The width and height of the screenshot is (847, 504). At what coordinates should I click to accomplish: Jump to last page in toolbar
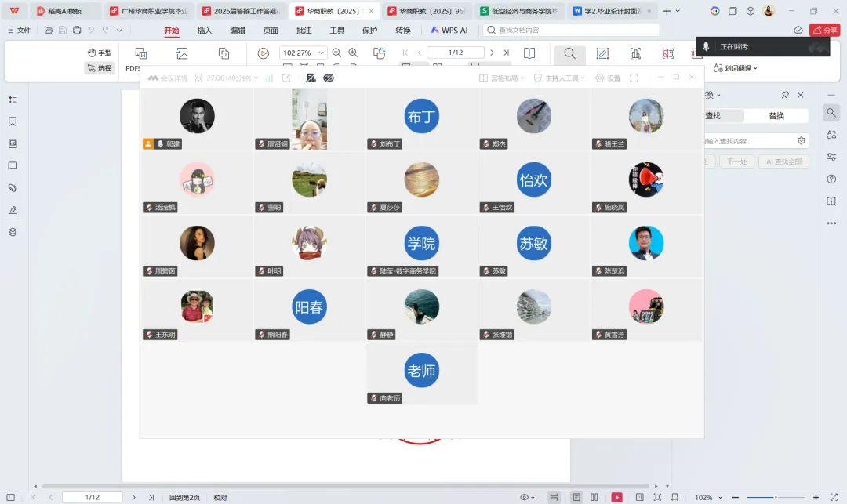click(x=506, y=53)
